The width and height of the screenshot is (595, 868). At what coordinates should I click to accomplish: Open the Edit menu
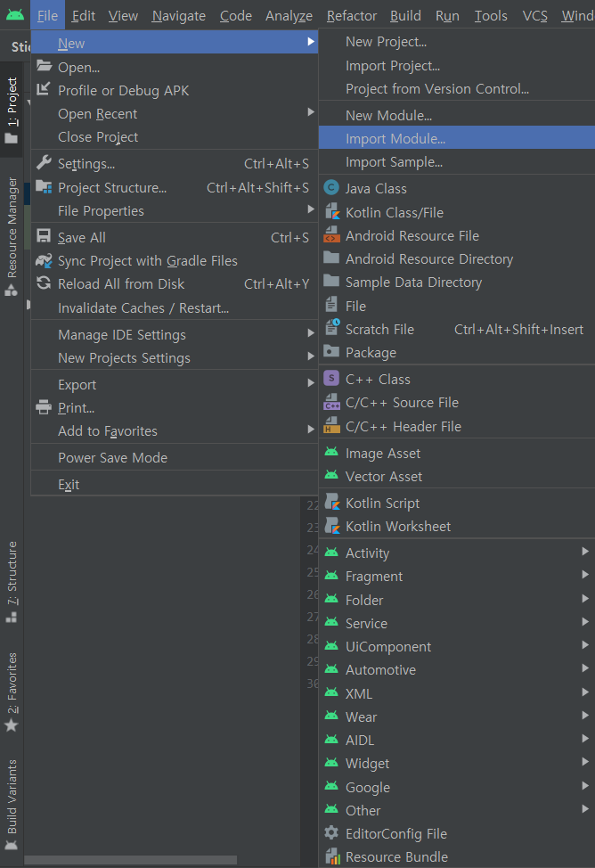pos(84,15)
